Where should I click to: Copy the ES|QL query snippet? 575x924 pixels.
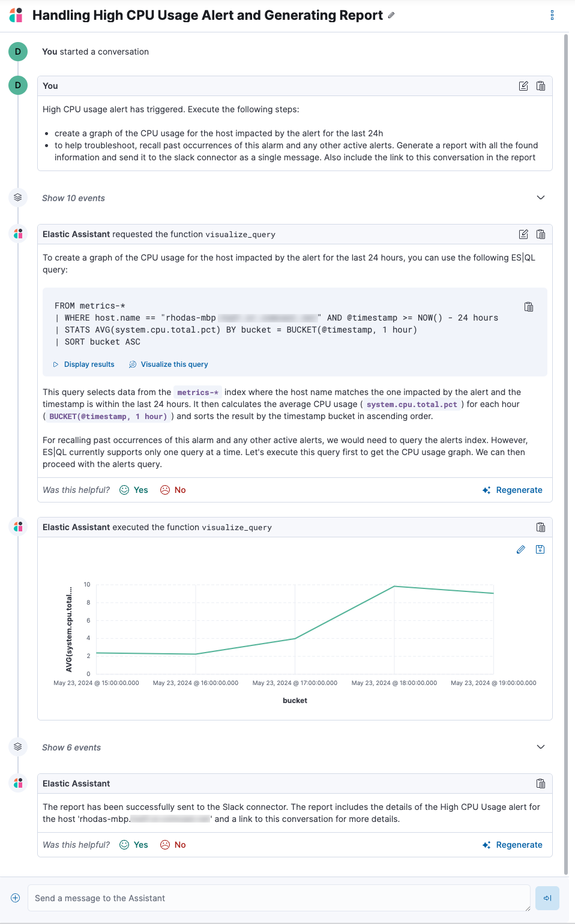tap(529, 306)
